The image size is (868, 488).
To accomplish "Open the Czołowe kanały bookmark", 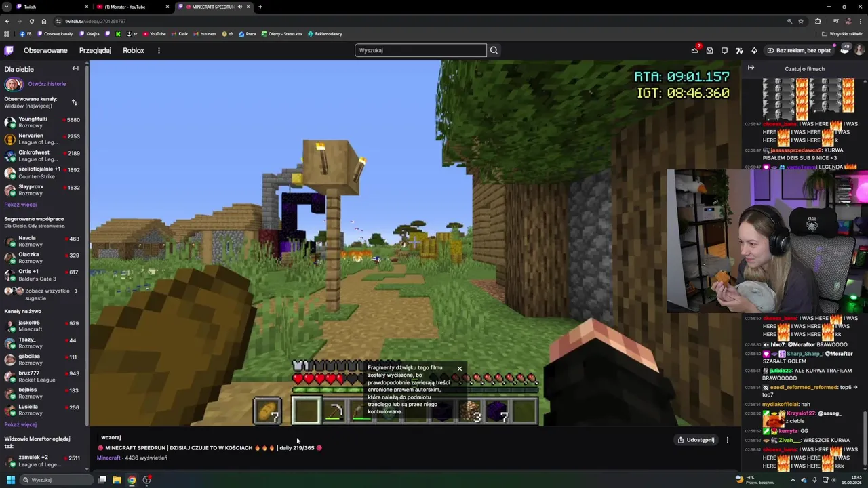I will 54,33.
